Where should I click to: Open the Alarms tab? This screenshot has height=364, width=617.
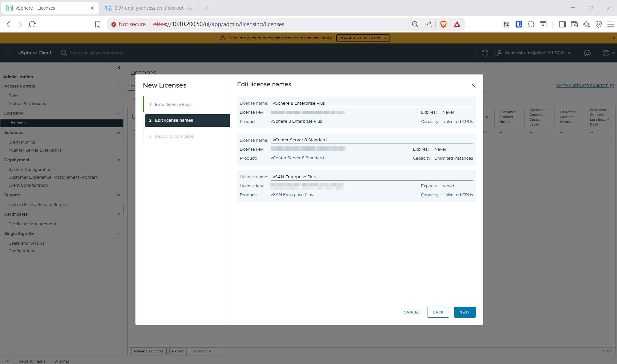pyautogui.click(x=62, y=361)
